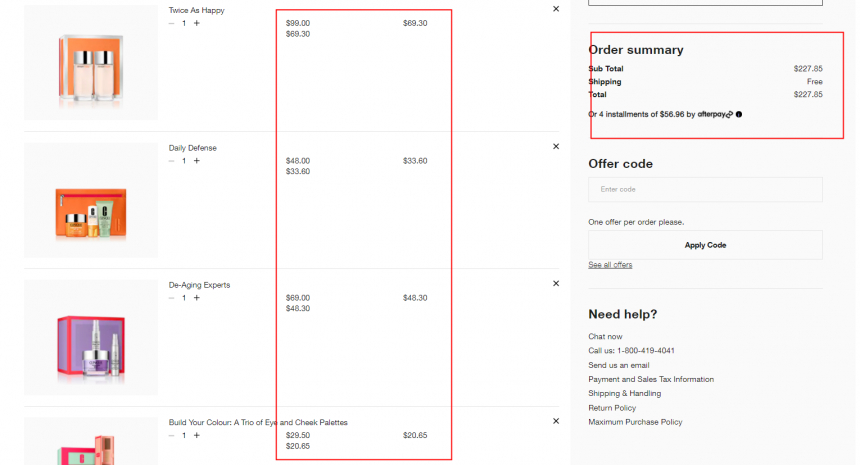
Task: Increase Build Your Colour quantity
Action: click(197, 435)
